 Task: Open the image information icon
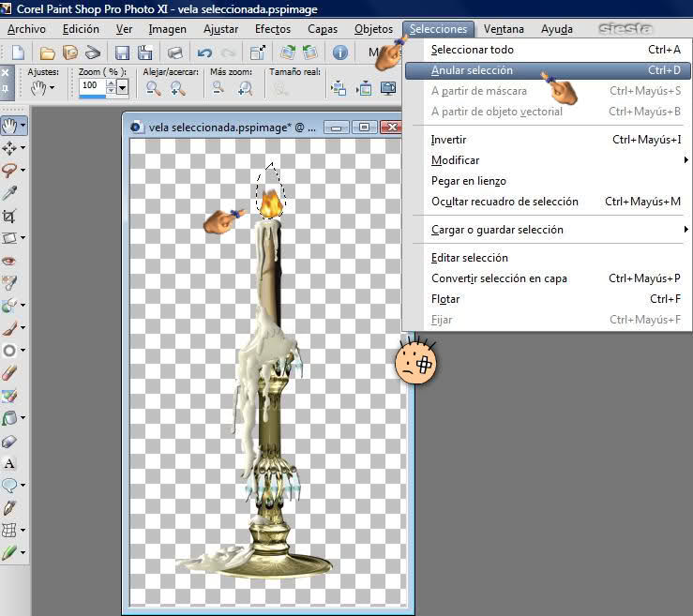click(x=339, y=53)
